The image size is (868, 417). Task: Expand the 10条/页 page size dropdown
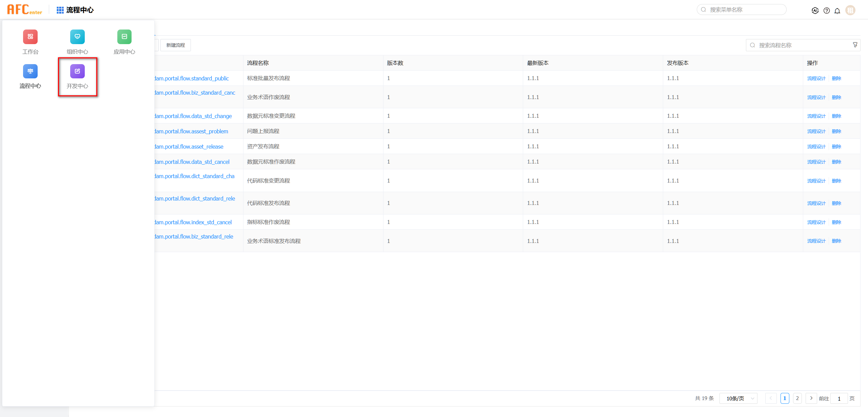(x=738, y=398)
